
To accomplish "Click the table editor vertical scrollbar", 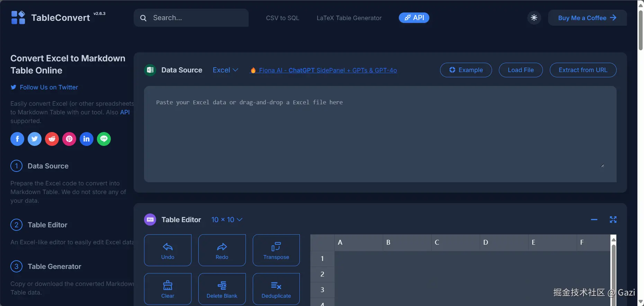I will [x=614, y=270].
